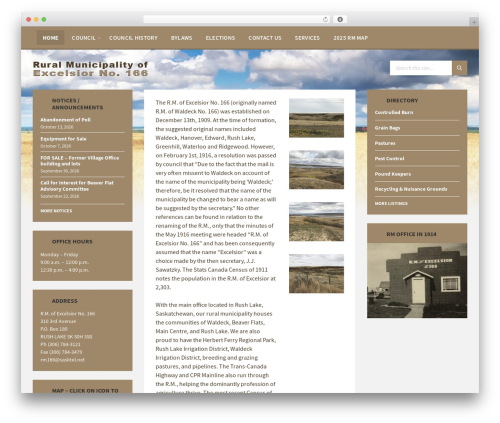Minimize the browser window with yellow button

pos(36,20)
